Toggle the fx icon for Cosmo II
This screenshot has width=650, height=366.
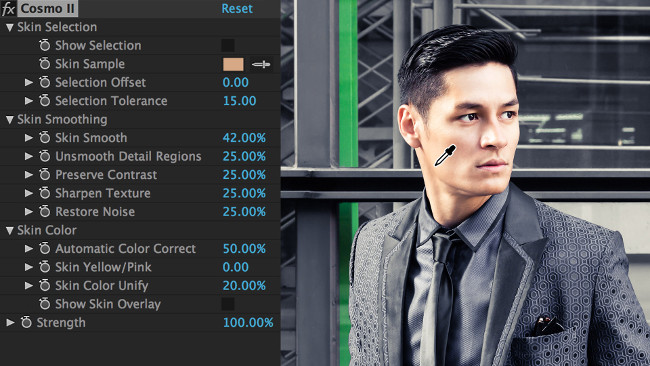[x=8, y=9]
